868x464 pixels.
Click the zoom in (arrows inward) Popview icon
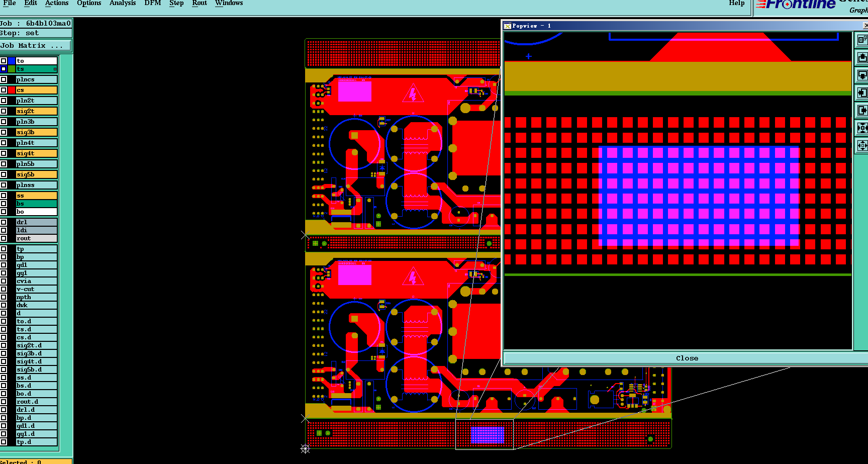pos(862,128)
